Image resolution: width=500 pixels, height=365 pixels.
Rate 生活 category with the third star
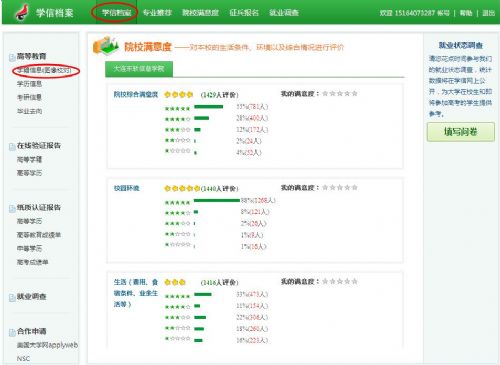(x=340, y=281)
